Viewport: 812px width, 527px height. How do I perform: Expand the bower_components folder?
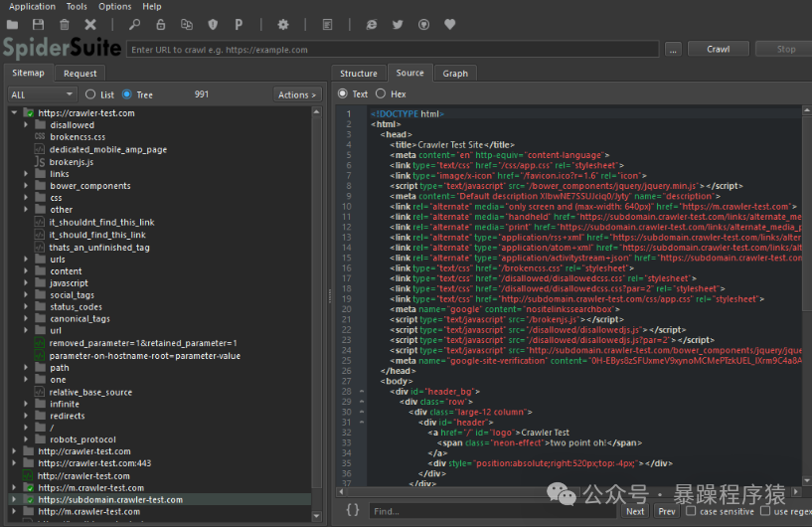(27, 186)
